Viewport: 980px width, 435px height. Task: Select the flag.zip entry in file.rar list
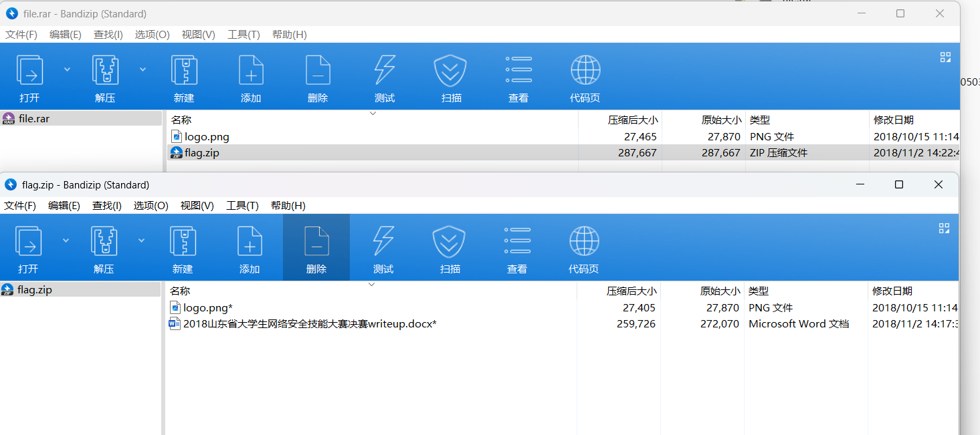(x=202, y=153)
